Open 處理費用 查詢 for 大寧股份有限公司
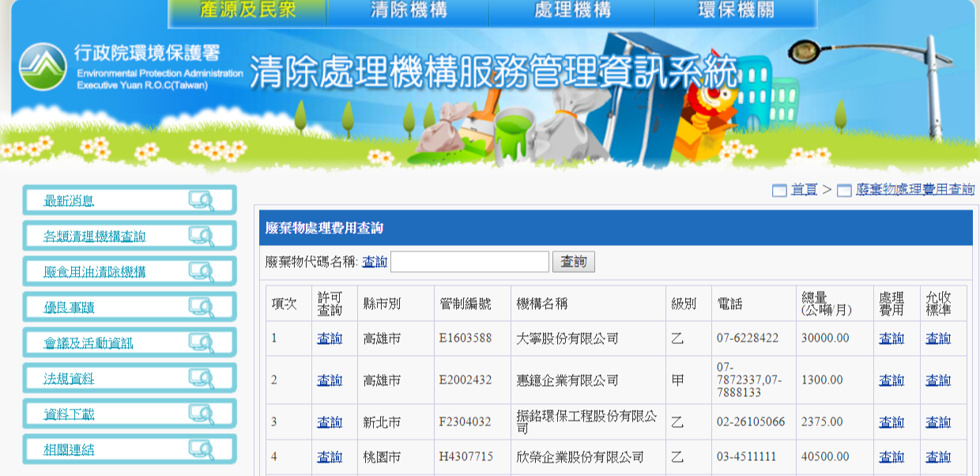The width and height of the screenshot is (980, 476). (892, 336)
